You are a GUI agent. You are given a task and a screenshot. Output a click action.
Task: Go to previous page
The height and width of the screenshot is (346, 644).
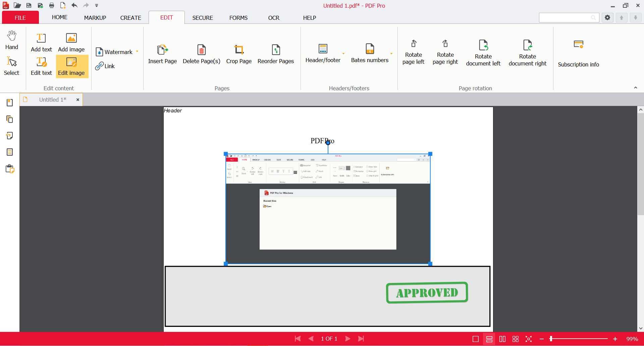pos(311,339)
